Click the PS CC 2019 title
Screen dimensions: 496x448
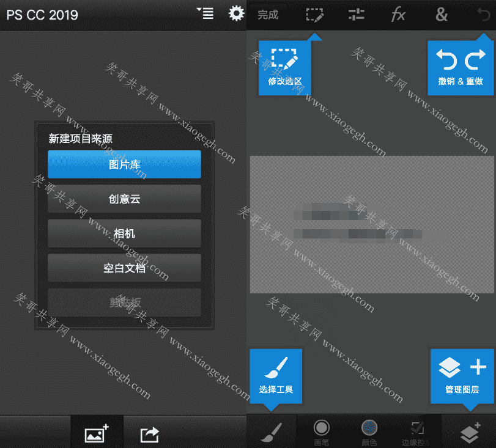click(x=42, y=15)
